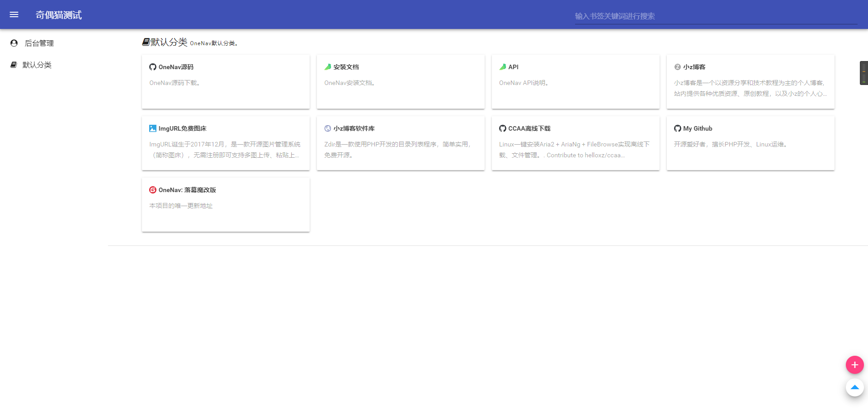Click the 小z博客 card description text

pyautogui.click(x=750, y=88)
